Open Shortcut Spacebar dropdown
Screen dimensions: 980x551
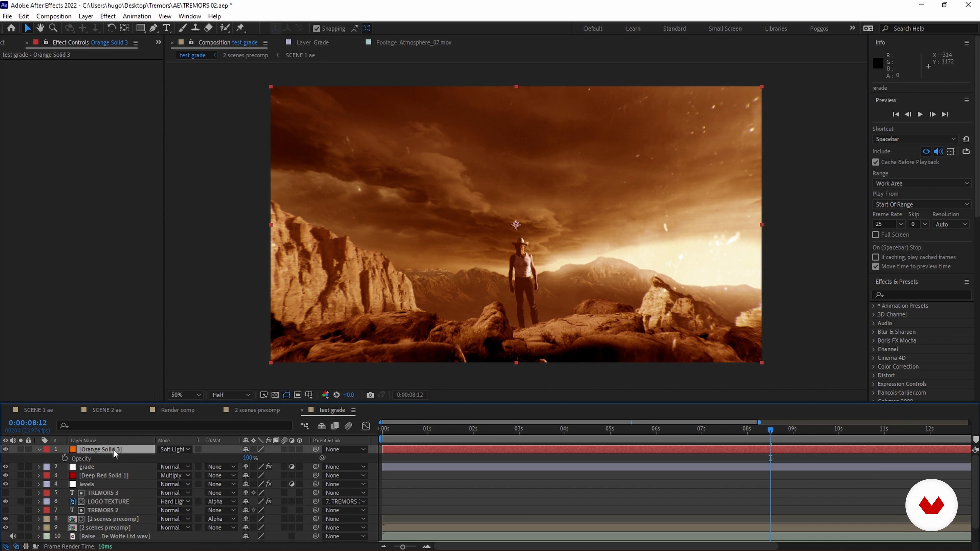915,139
